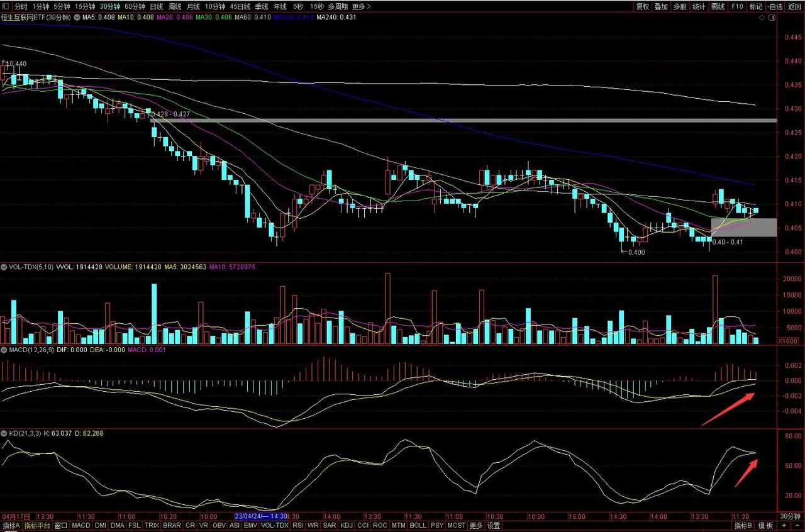The height and width of the screenshot is (532, 805).
Task: Click the 叠加 overlay button
Action: pyautogui.click(x=661, y=6)
